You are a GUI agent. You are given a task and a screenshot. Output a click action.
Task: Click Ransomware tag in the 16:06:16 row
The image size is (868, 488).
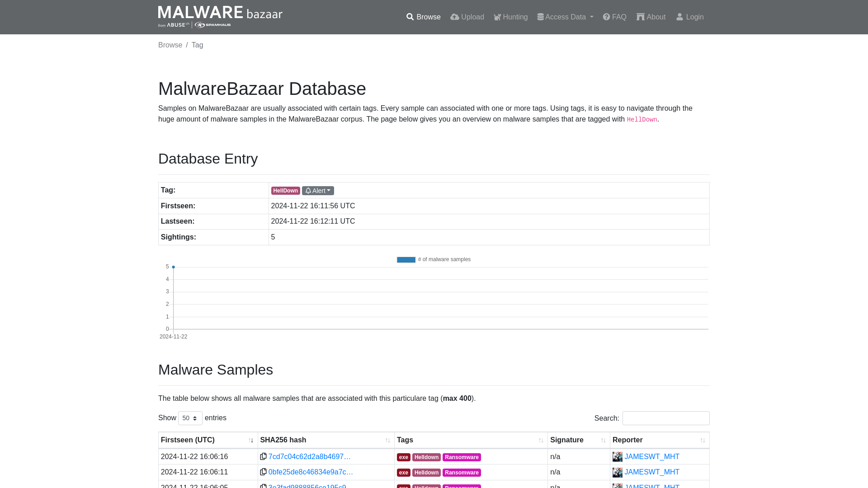click(x=462, y=457)
